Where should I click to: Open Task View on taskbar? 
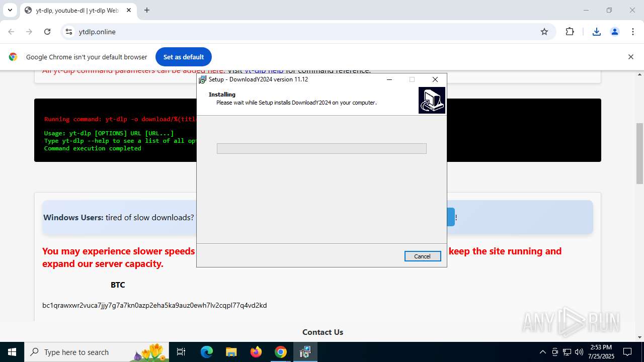click(x=181, y=352)
